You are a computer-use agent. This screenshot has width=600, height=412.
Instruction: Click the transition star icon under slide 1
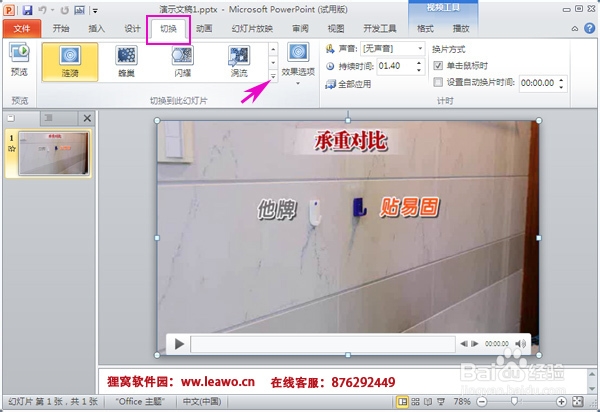click(11, 148)
